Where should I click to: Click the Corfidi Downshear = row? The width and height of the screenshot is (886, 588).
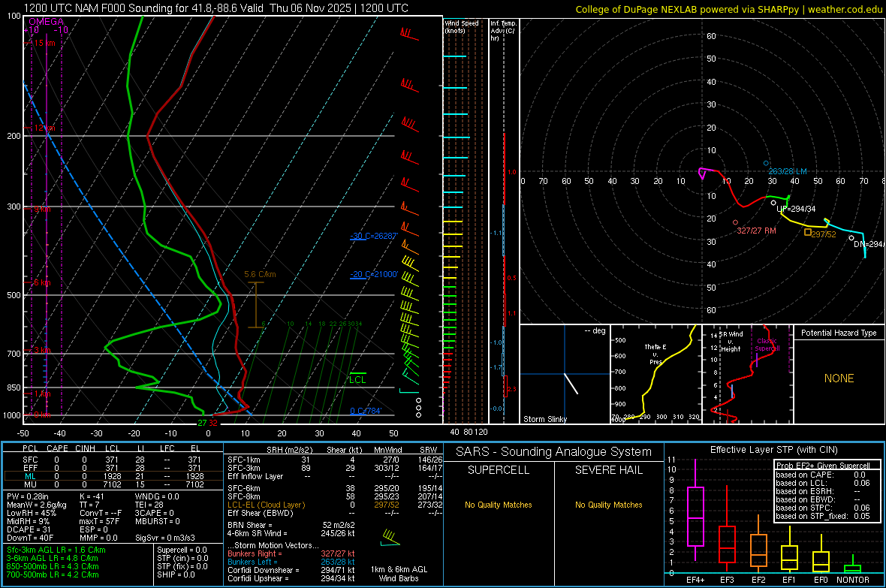(291, 570)
